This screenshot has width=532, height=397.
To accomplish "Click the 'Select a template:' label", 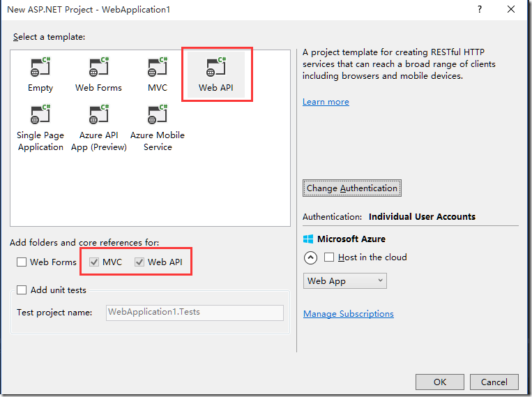I will pos(50,37).
